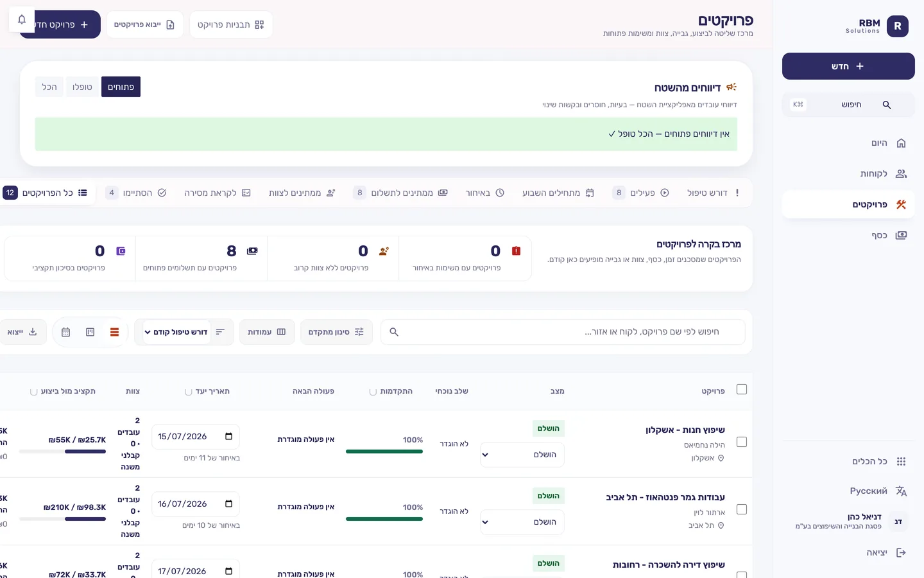The image size is (924, 578).
Task: Click client name הילה נחמיאס
Action: [x=704, y=445]
